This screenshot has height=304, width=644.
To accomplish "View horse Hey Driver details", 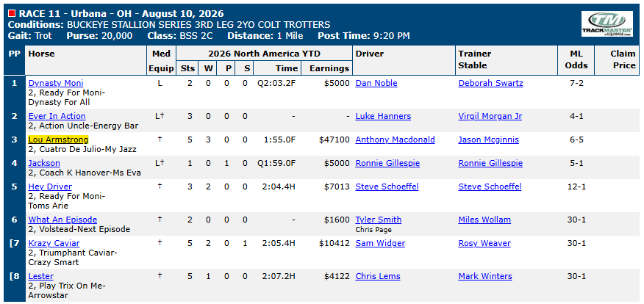I will (x=50, y=187).
